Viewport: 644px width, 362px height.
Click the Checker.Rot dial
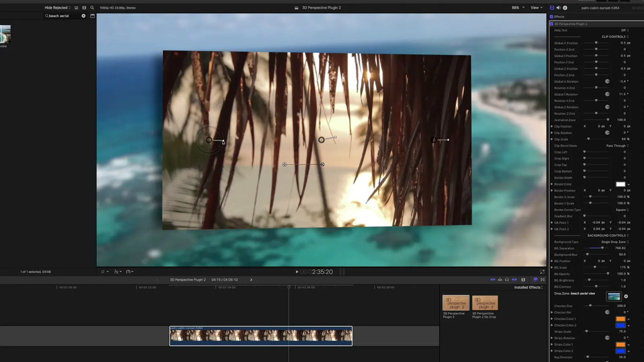pos(608,312)
